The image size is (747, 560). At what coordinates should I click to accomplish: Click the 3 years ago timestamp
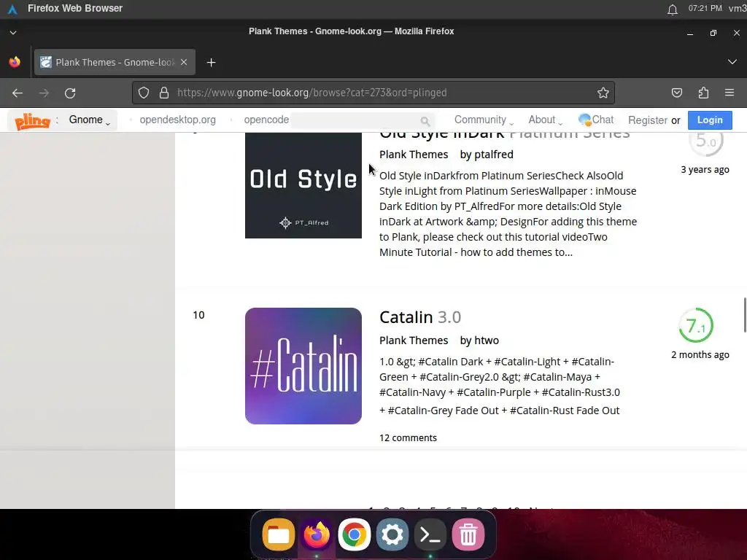tap(705, 169)
